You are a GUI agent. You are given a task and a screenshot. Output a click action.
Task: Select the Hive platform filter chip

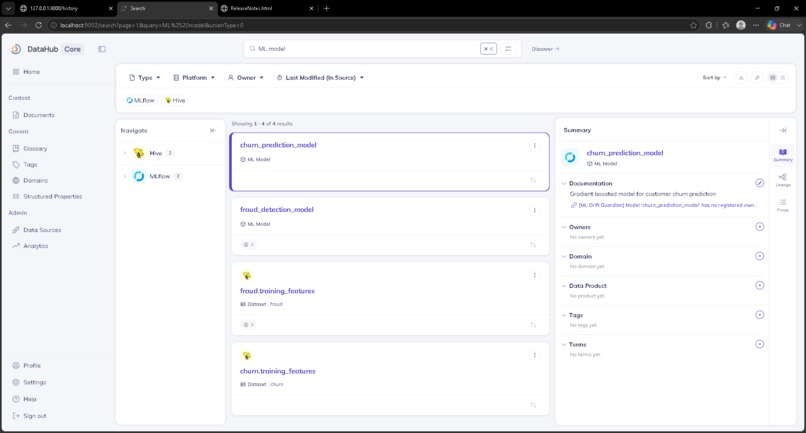click(175, 100)
